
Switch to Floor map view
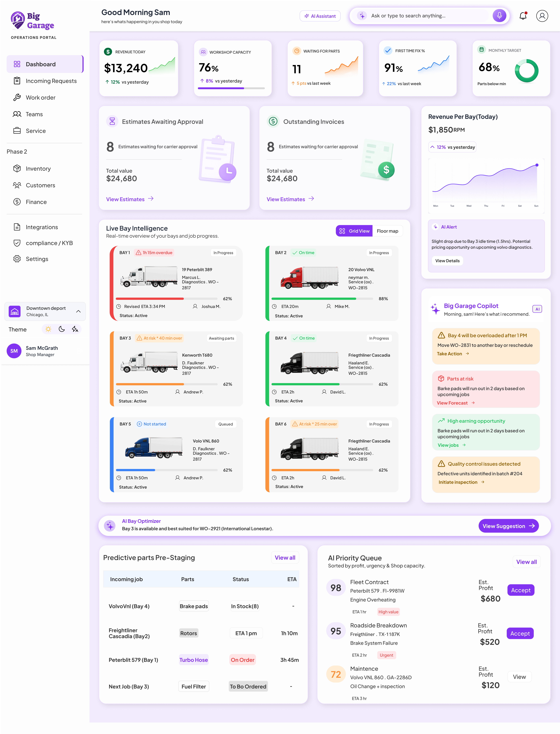pos(387,231)
